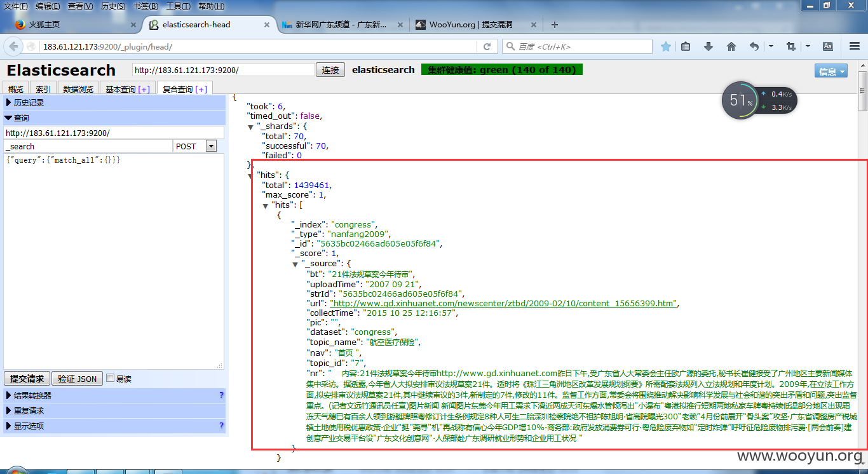This screenshot has height=474, width=868.
Task: Open the 帮助(H) menu
Action: pyautogui.click(x=212, y=6)
